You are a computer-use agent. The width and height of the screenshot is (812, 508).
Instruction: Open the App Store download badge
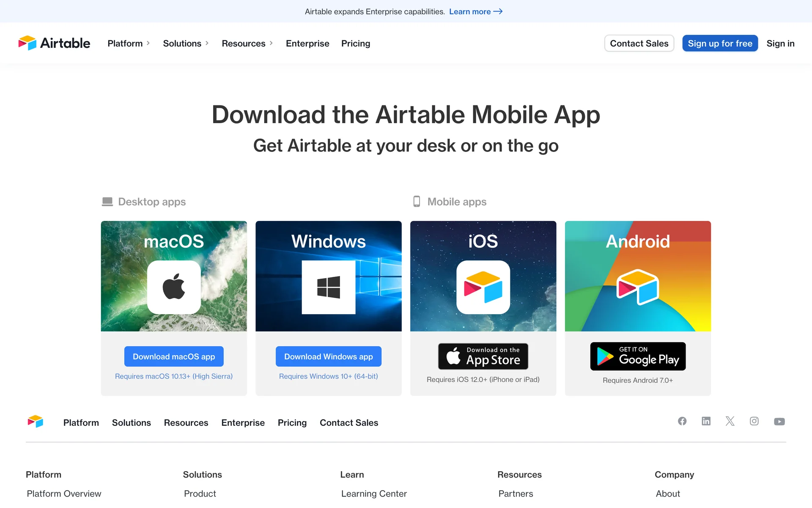pos(483,356)
